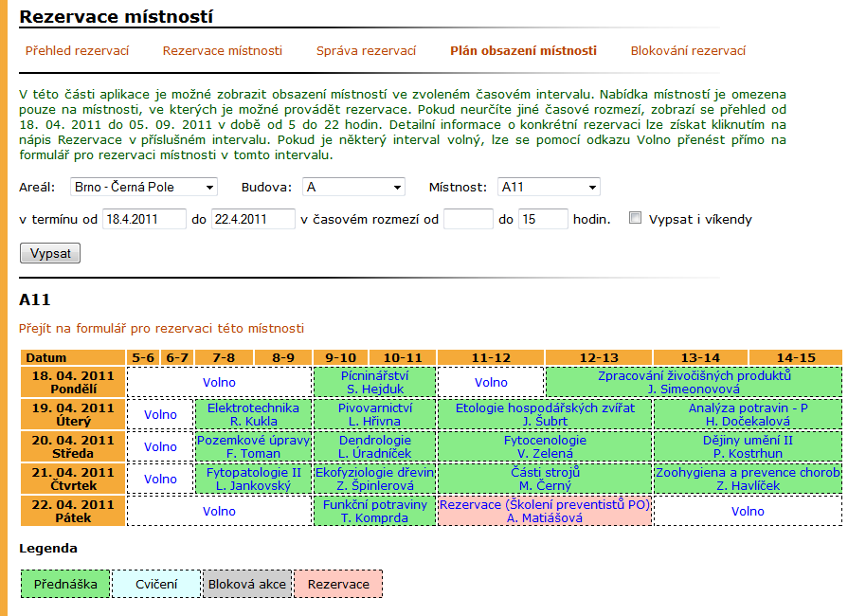Image resolution: width=848 pixels, height=616 pixels.
Task: Open Fytocenologie lecture by V. Zelená
Action: click(x=545, y=446)
